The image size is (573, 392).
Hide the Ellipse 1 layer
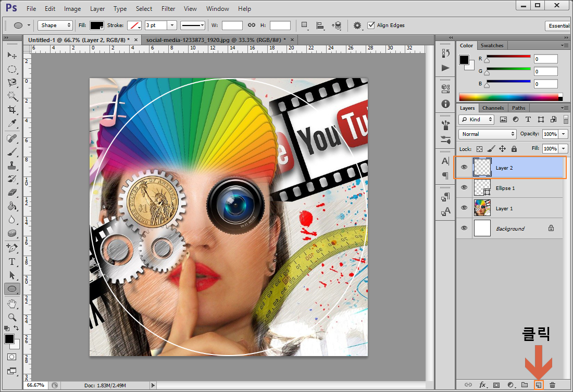tap(464, 188)
